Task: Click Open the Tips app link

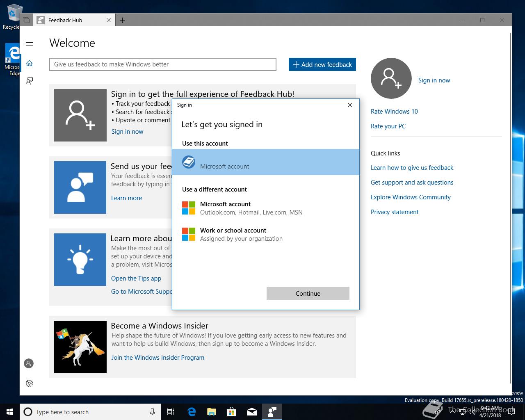Action: [136, 278]
